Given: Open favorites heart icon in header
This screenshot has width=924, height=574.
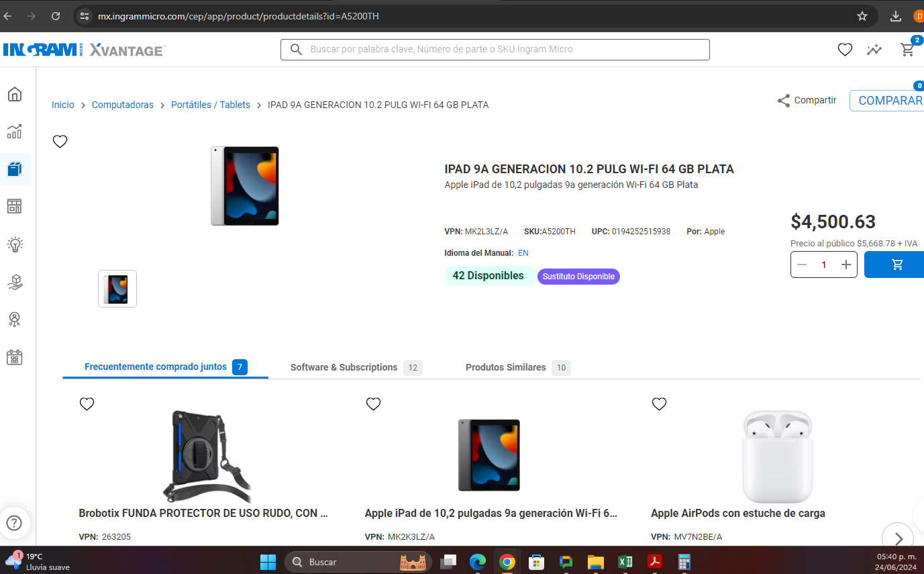Looking at the screenshot, I should 845,50.
